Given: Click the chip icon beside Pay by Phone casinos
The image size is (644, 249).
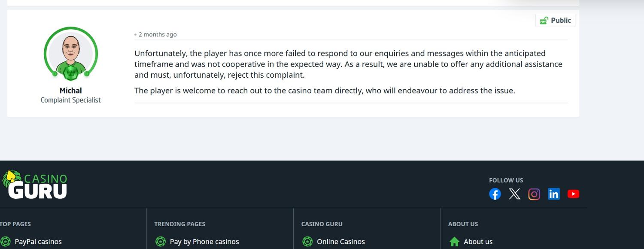Looking at the screenshot, I should (x=161, y=242).
